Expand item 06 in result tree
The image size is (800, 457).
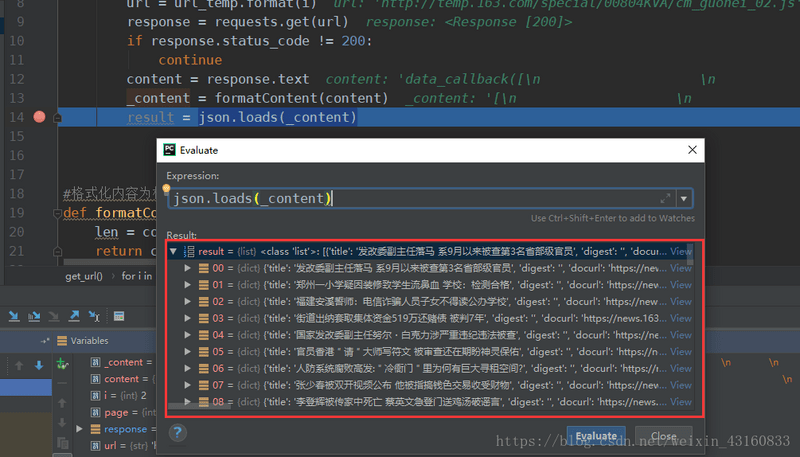187,368
